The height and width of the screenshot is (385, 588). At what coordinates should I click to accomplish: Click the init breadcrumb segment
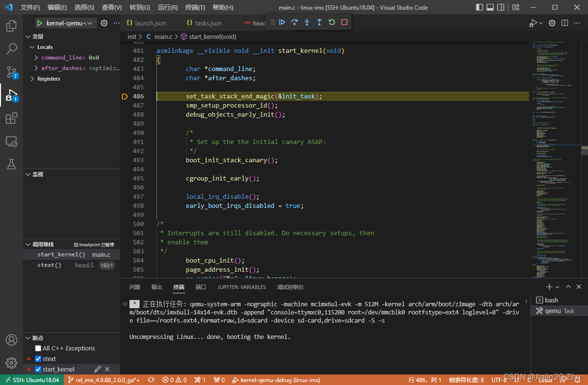click(132, 36)
